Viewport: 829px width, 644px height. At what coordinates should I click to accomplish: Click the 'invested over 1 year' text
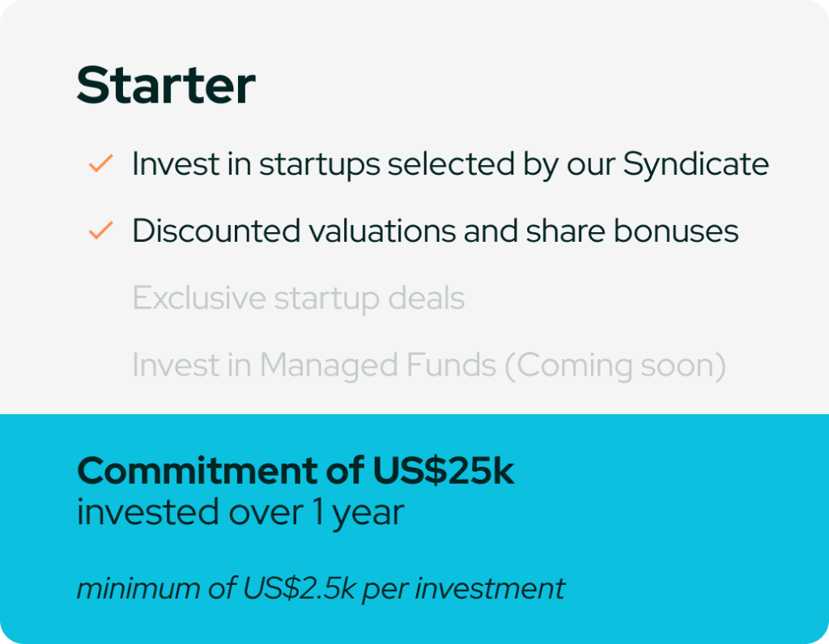click(240, 512)
